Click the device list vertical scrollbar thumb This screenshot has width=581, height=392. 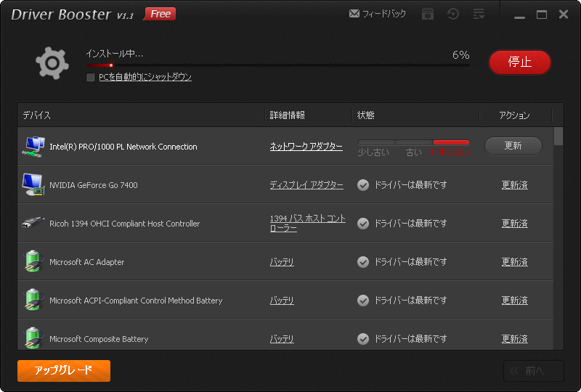click(558, 136)
